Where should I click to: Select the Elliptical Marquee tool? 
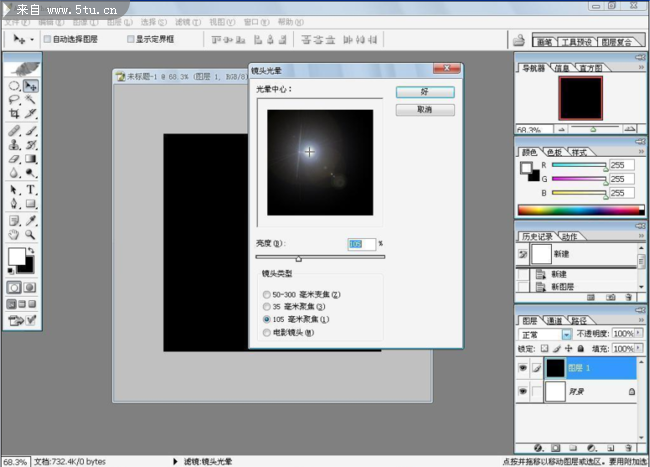(14, 86)
